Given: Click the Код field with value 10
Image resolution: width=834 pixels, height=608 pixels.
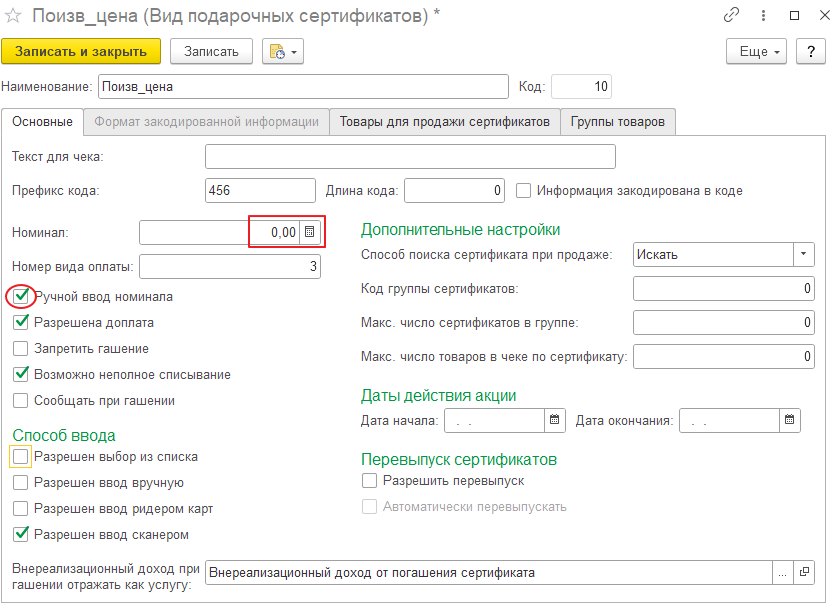Looking at the screenshot, I should [581, 87].
